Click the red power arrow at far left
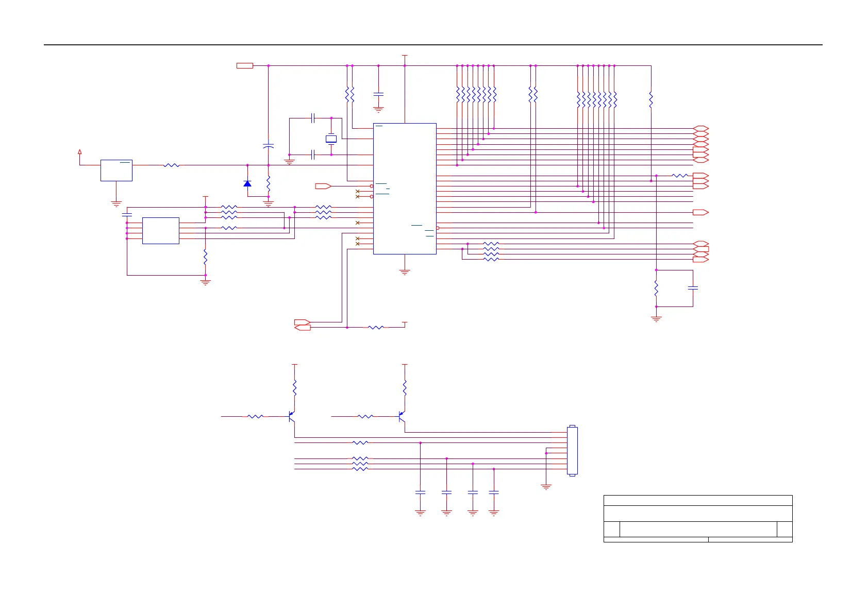The height and width of the screenshot is (613, 868). click(79, 151)
